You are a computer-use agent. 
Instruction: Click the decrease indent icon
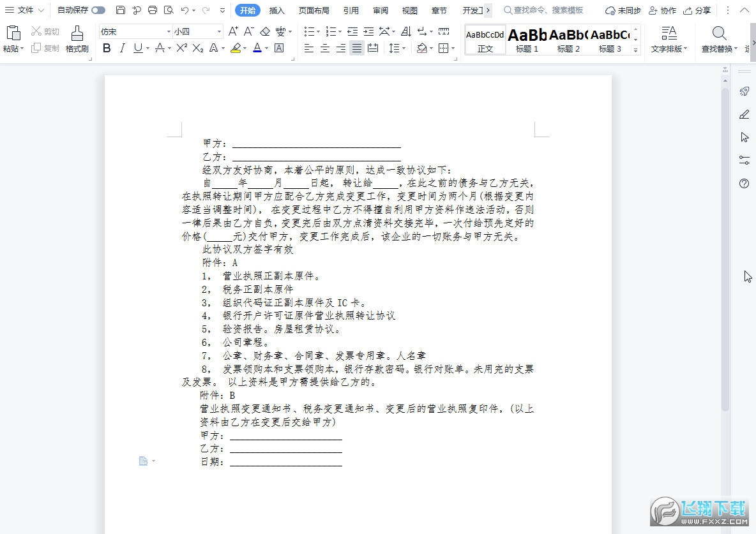352,31
